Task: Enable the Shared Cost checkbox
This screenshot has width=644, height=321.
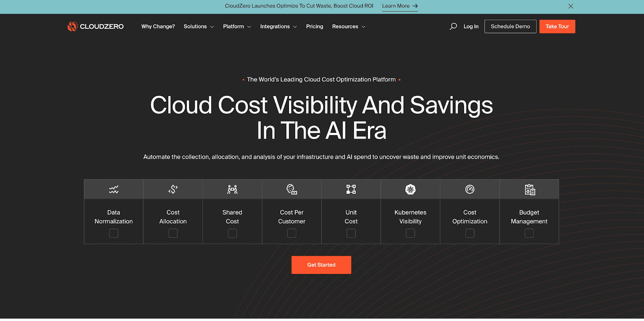Action: [232, 233]
